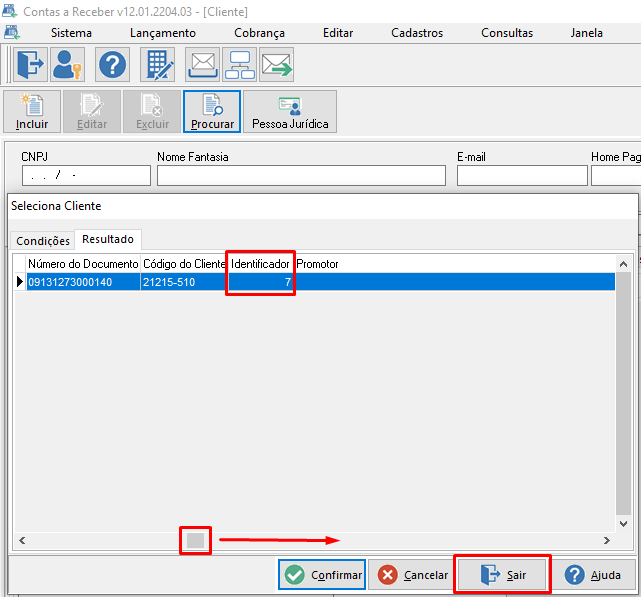
Task: Open the user with key icon
Action: (x=68, y=65)
